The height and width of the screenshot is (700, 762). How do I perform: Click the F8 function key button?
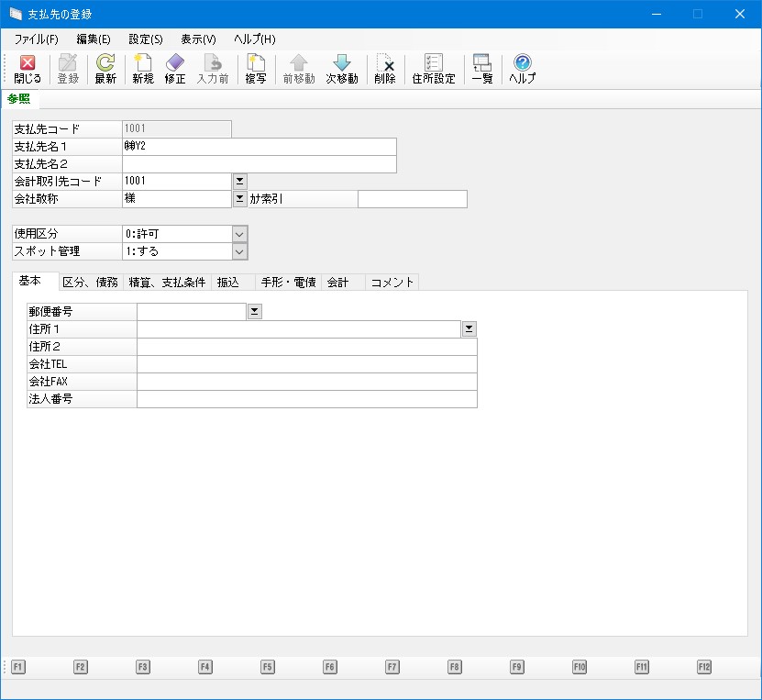point(455,666)
